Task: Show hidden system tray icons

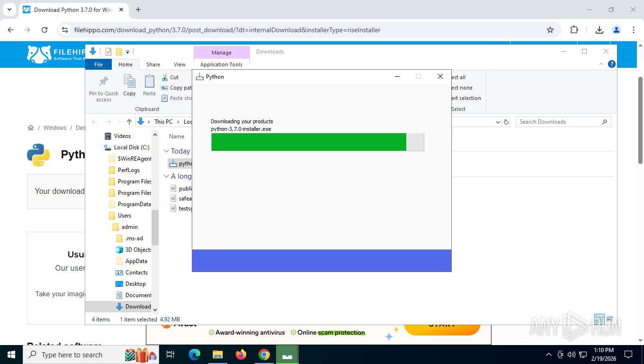Action: point(549,355)
